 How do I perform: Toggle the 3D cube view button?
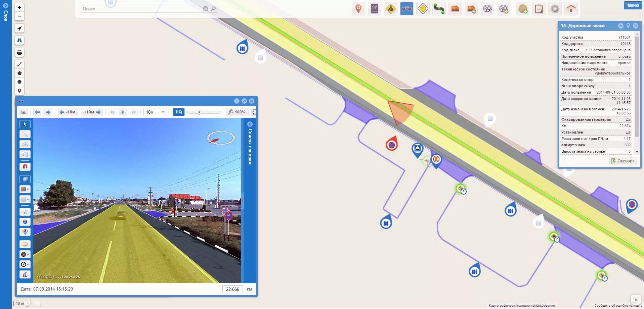tap(25, 222)
